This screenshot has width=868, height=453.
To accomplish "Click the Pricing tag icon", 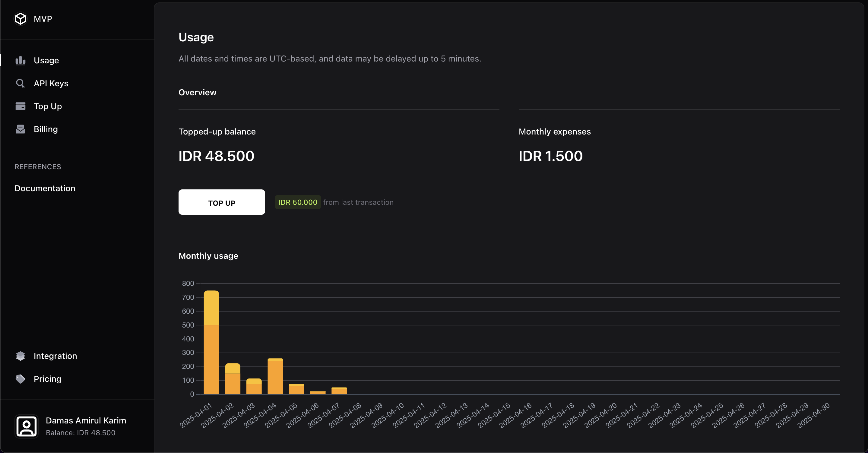I will click(x=20, y=379).
